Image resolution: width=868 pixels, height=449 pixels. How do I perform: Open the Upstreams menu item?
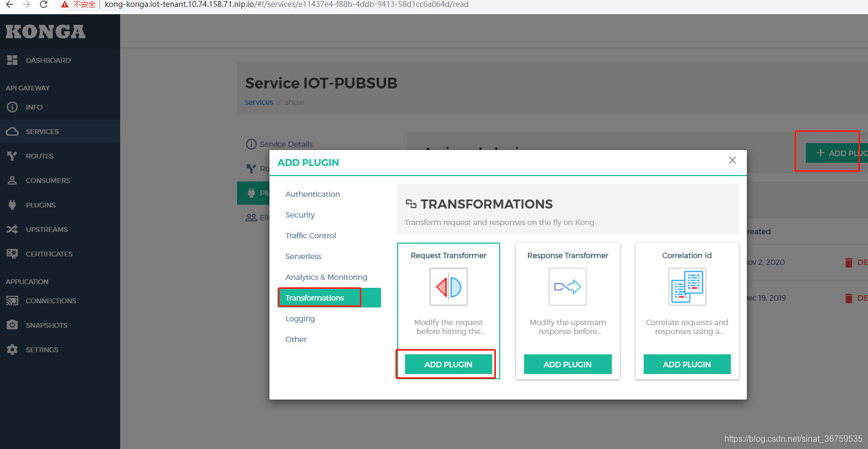[60, 229]
